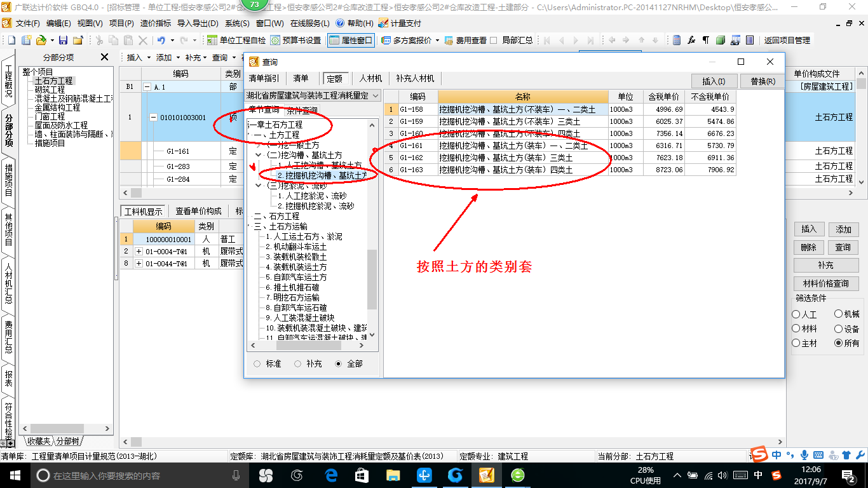
Task: Click the green 3D cube icon
Action: (x=721, y=40)
